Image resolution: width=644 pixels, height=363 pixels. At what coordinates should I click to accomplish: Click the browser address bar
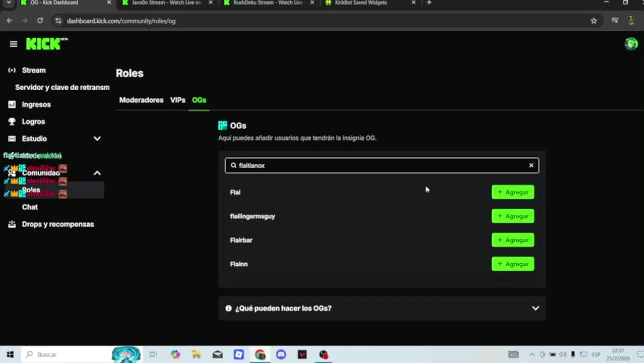click(323, 21)
